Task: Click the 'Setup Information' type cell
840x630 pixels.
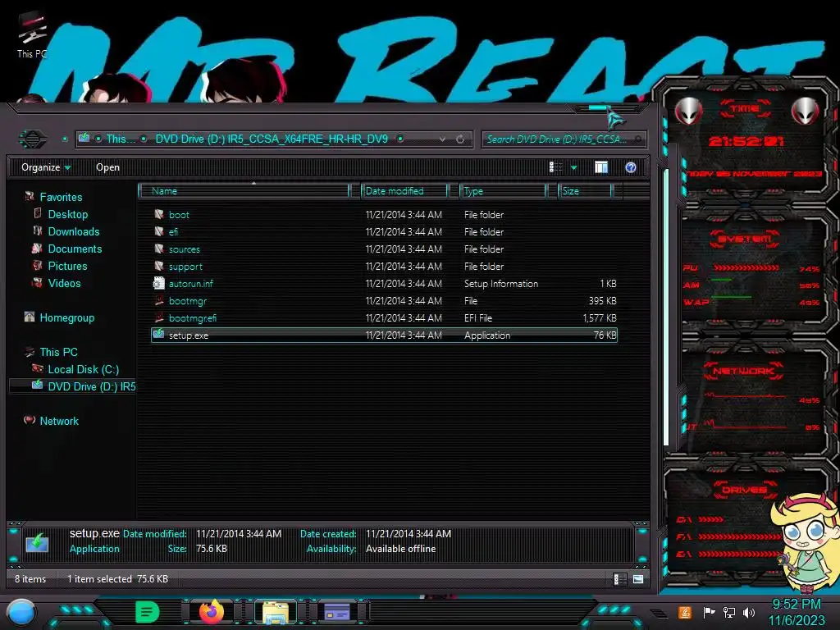Action: [501, 283]
